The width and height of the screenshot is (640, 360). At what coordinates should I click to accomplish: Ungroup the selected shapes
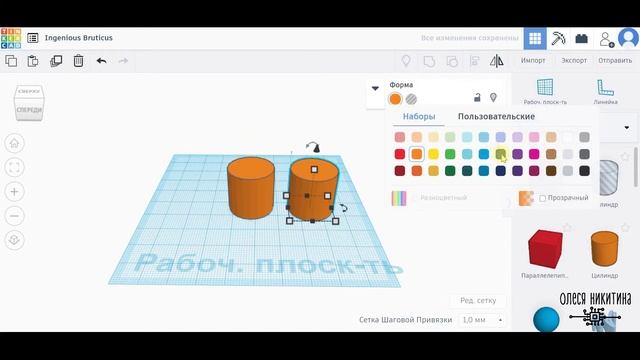(452, 61)
